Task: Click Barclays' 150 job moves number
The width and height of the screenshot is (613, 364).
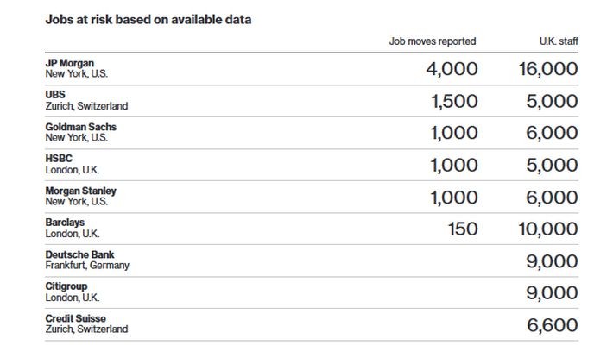Action: [x=463, y=229]
